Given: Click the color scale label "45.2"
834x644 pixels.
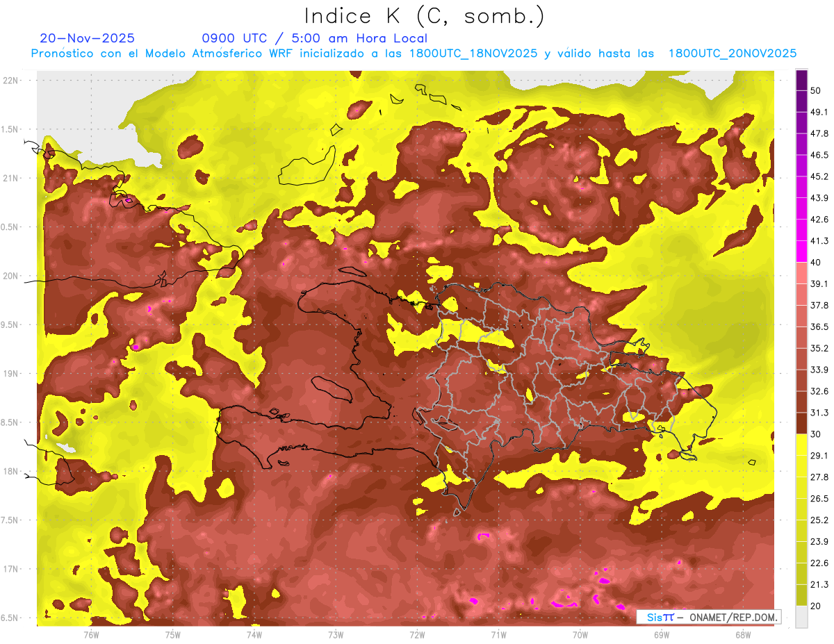Looking at the screenshot, I should (x=819, y=176).
